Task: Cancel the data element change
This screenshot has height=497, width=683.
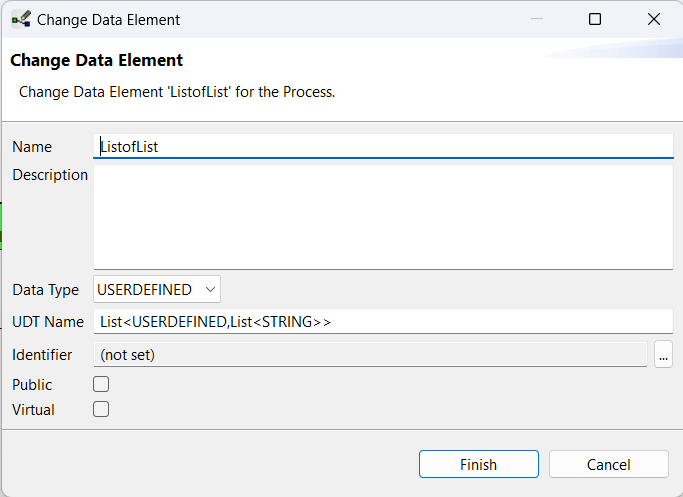Action: tap(609, 464)
